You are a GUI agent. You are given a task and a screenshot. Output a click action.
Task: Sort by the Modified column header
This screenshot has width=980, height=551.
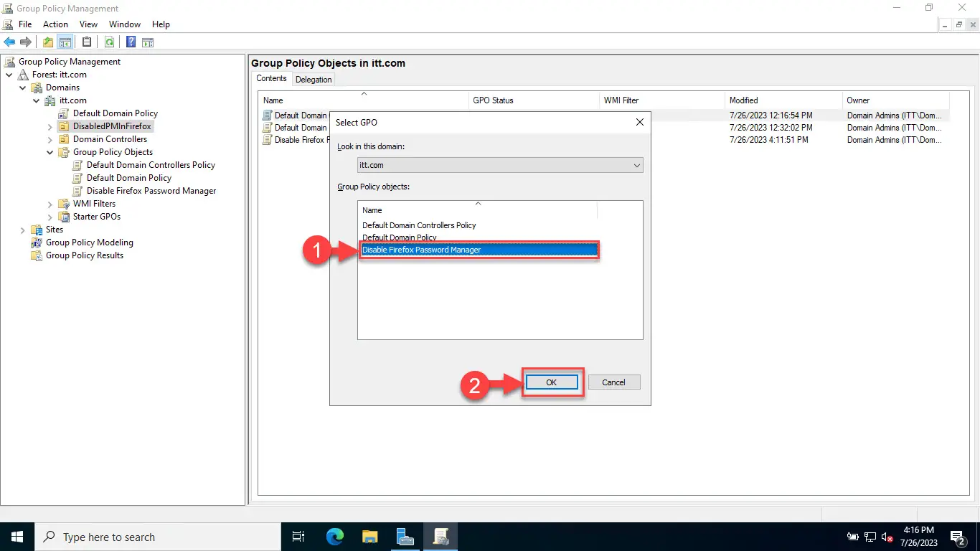tap(783, 100)
